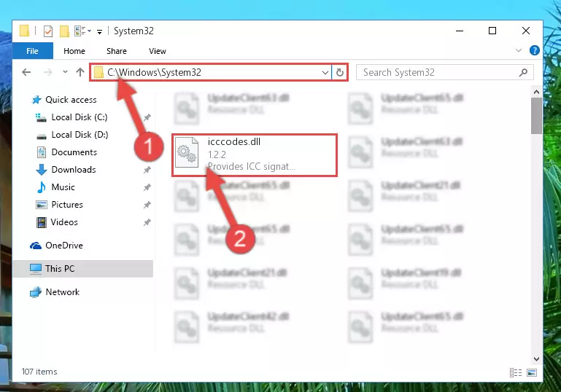
Task: Click the pin icon next to Local Disk (C:)
Action: click(x=147, y=117)
